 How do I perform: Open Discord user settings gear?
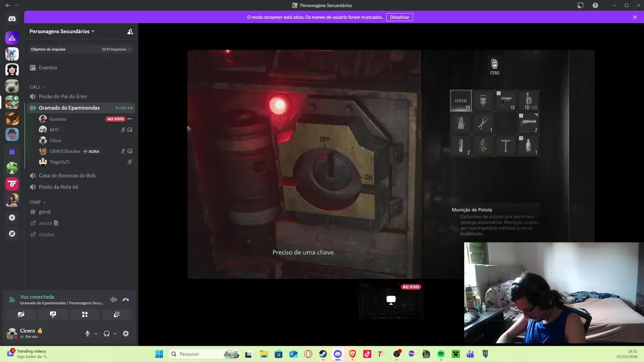(126, 333)
